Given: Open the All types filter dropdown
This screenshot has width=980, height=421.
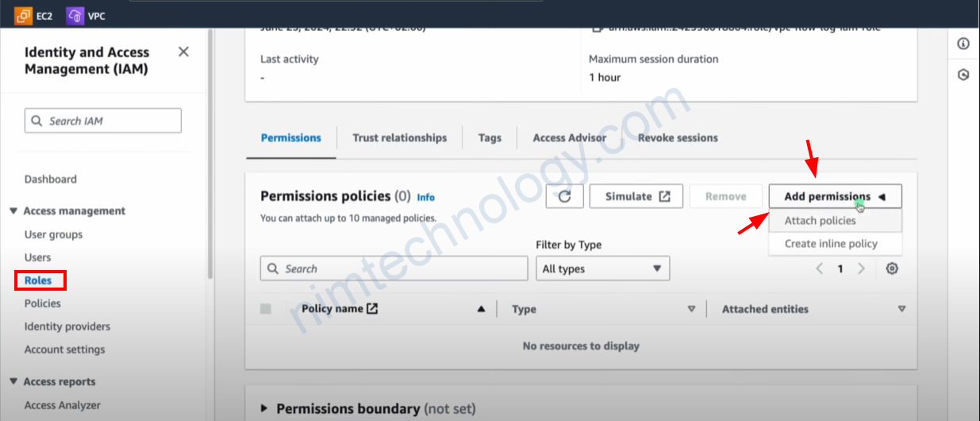Looking at the screenshot, I should [603, 268].
